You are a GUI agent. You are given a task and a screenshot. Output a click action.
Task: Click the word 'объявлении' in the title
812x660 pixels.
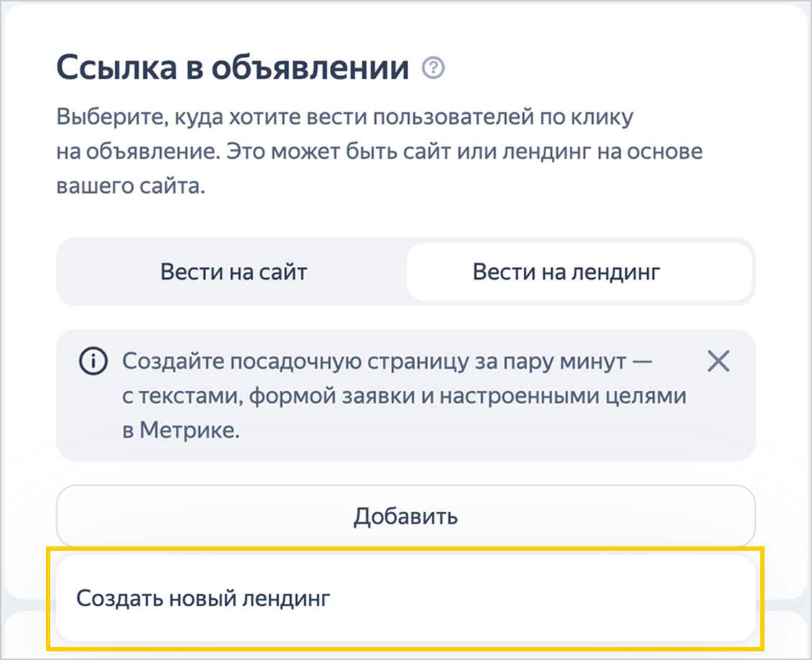pos(310,68)
